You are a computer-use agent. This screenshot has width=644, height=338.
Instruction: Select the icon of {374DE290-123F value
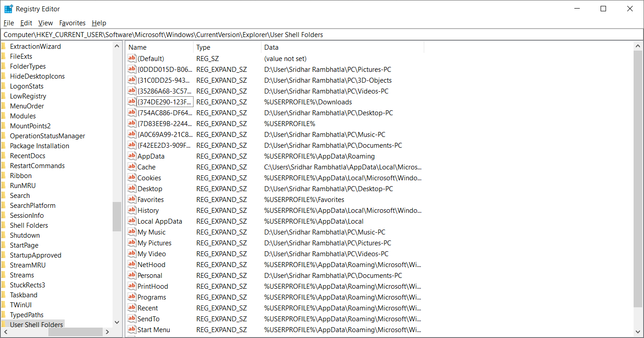point(132,102)
